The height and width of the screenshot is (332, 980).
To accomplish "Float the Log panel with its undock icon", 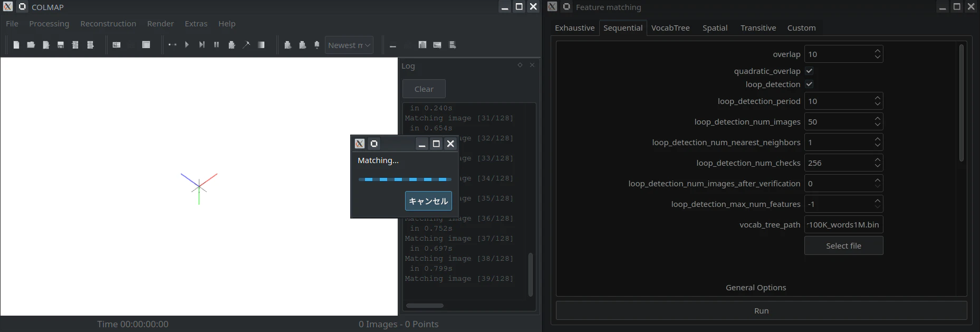I will (x=520, y=65).
